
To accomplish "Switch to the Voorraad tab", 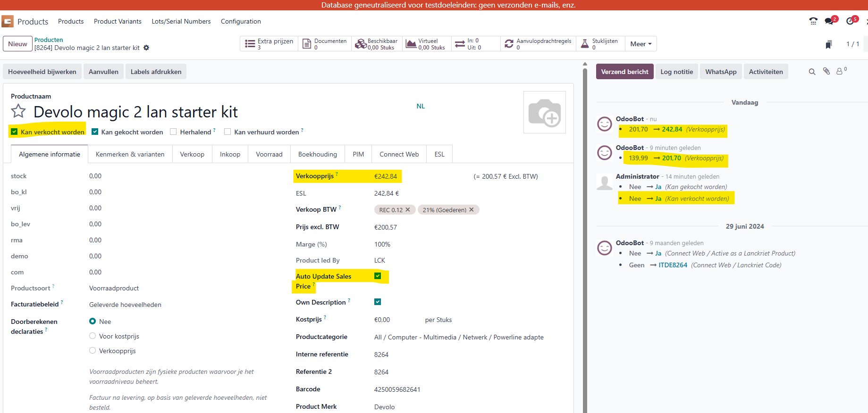I will tap(269, 154).
